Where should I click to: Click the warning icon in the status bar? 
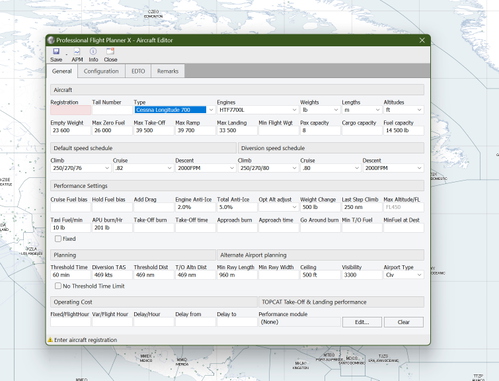pyautogui.click(x=50, y=340)
